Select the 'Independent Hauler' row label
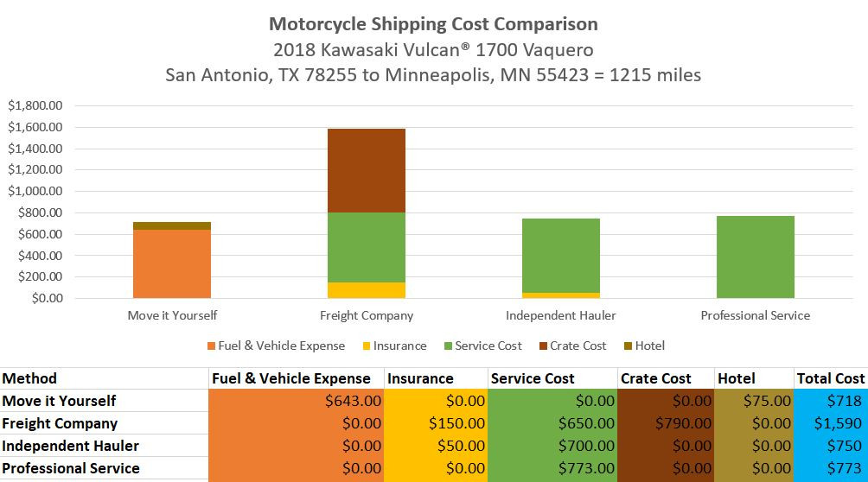This screenshot has height=482, width=868. click(x=104, y=446)
